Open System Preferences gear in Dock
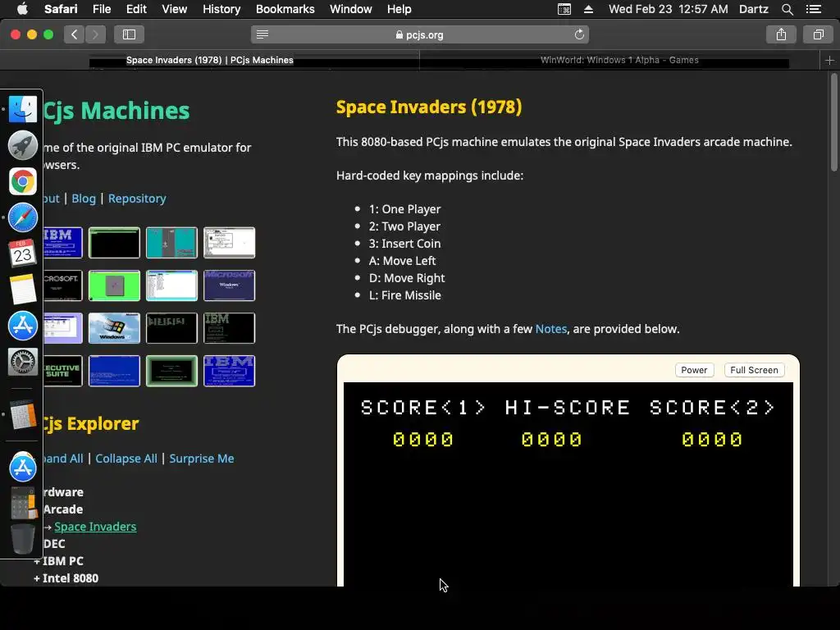Image resolution: width=840 pixels, height=630 pixels. click(x=22, y=362)
